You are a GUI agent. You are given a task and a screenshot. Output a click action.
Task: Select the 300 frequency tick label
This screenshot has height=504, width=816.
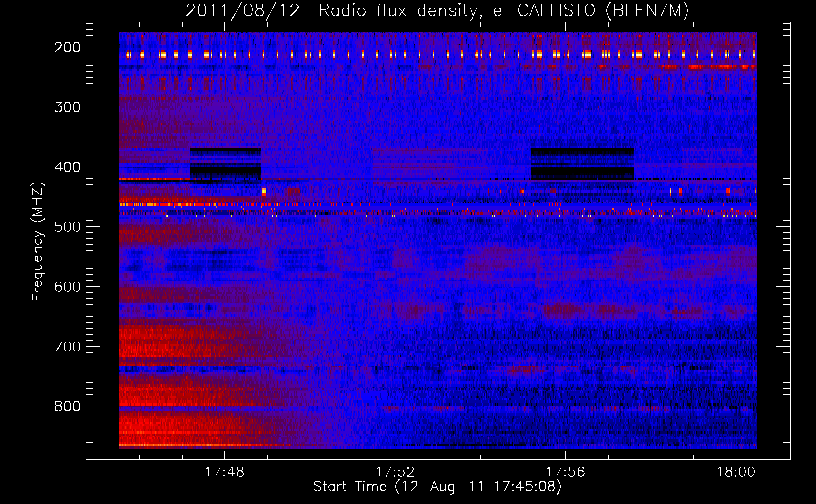pyautogui.click(x=68, y=107)
